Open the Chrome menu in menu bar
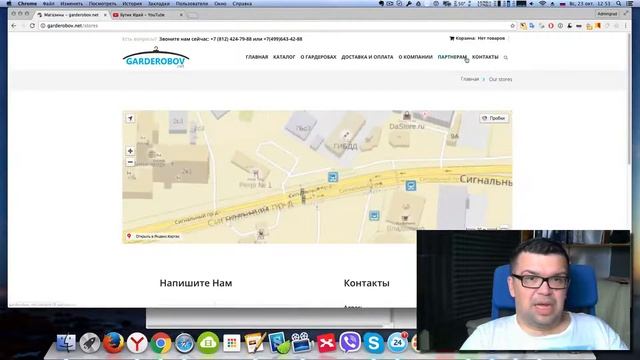640x360 pixels. click(x=27, y=3)
